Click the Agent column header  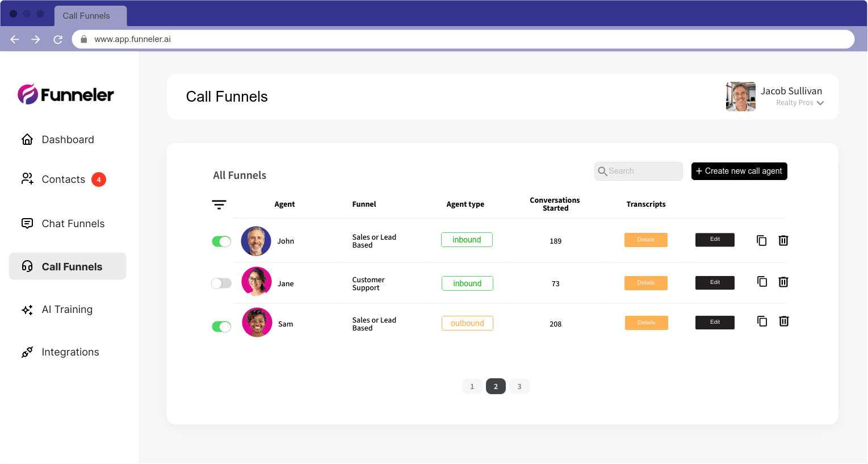click(284, 204)
